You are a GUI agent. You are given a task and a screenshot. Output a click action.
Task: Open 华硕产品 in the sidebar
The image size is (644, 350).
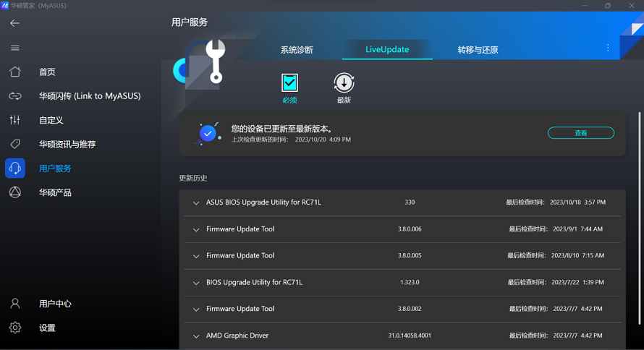55,192
